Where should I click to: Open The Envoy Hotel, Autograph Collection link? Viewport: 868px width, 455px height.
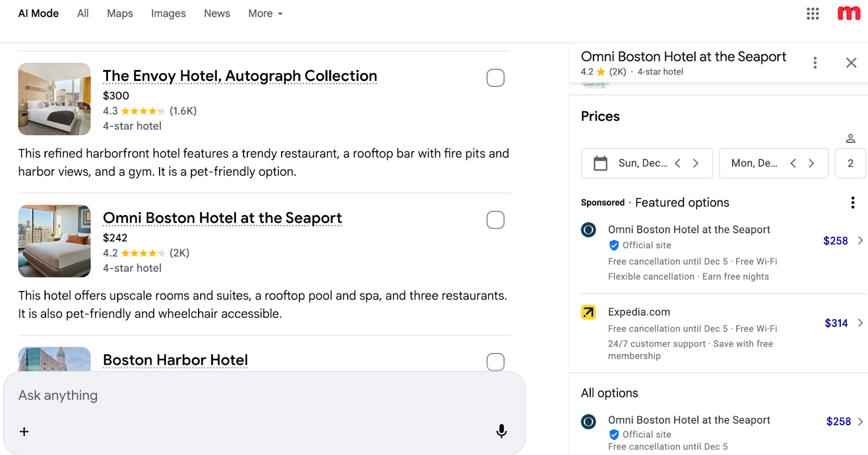(240, 76)
